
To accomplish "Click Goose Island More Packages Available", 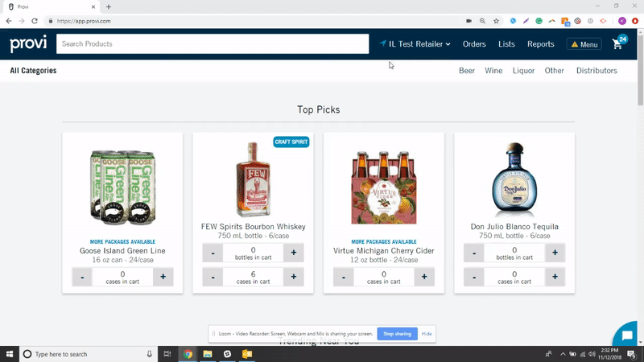I will click(x=122, y=242).
